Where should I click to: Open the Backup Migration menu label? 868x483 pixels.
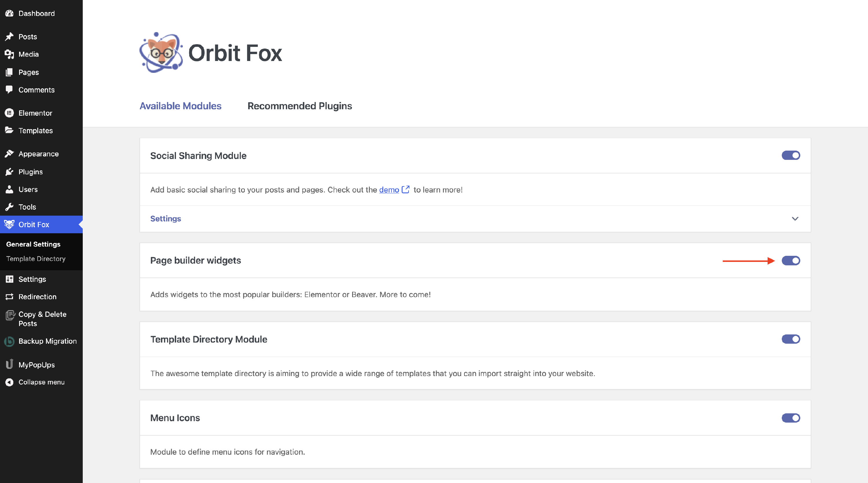(47, 341)
